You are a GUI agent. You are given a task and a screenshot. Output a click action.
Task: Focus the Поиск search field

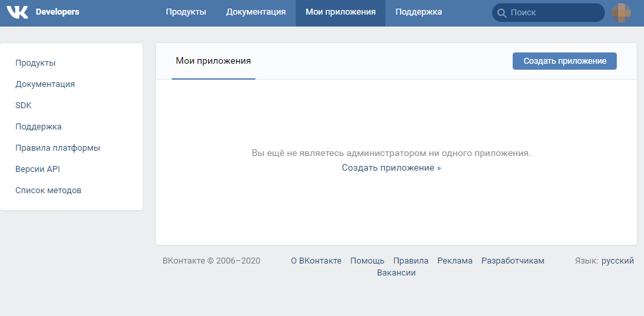click(x=554, y=13)
